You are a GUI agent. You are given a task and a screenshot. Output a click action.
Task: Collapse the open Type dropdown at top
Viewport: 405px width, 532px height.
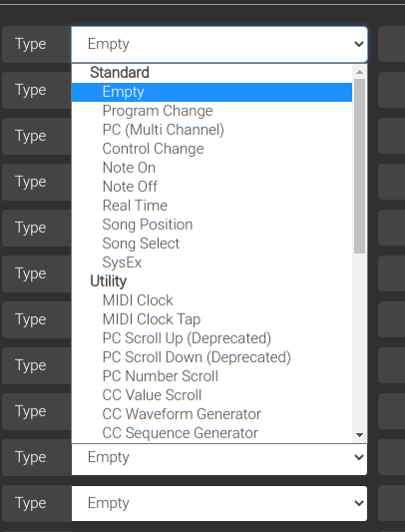coord(219,44)
